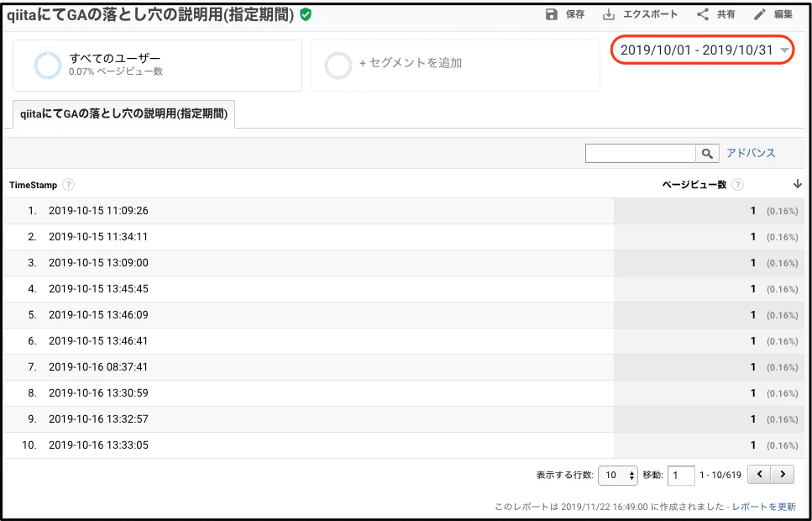This screenshot has width=812, height=521.
Task: Click the green verified shield icon
Action: coord(306,15)
